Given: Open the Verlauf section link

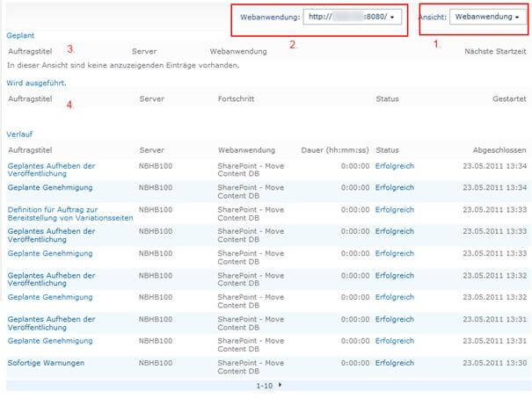Looking at the screenshot, I should coord(21,135).
